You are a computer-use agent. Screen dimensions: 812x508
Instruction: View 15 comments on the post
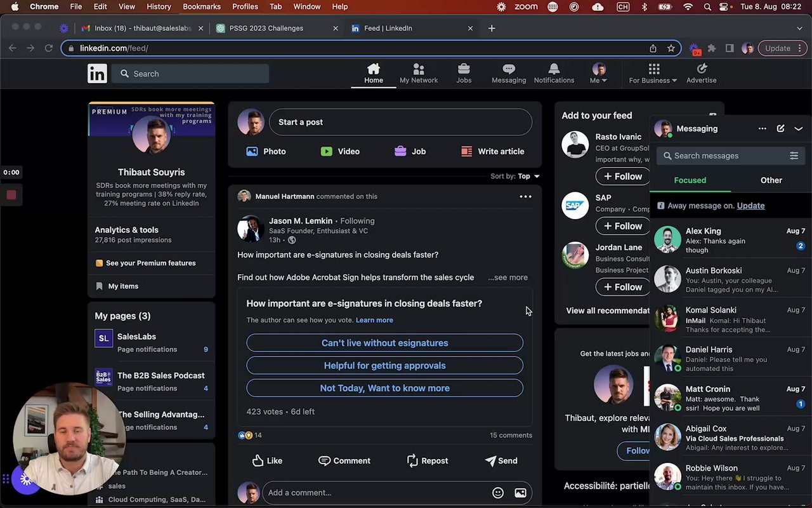point(511,435)
